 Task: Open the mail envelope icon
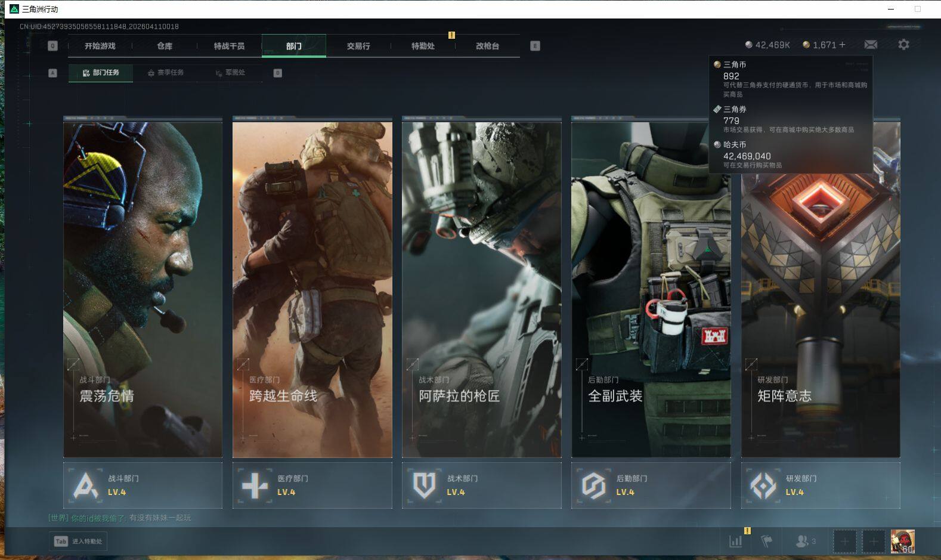pyautogui.click(x=871, y=45)
